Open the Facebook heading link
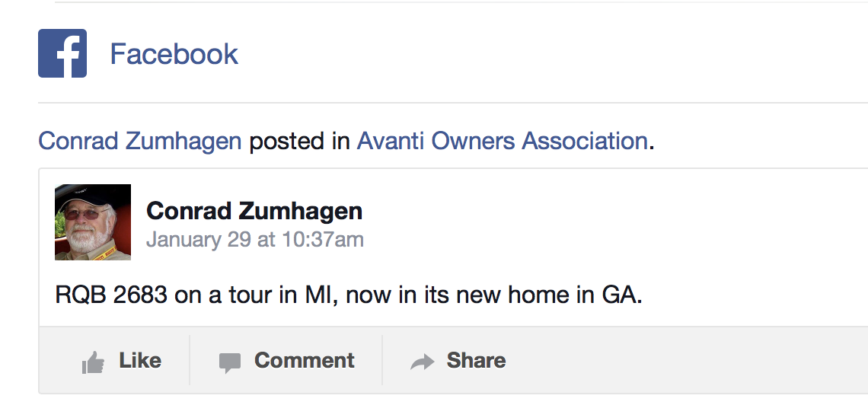 click(174, 54)
